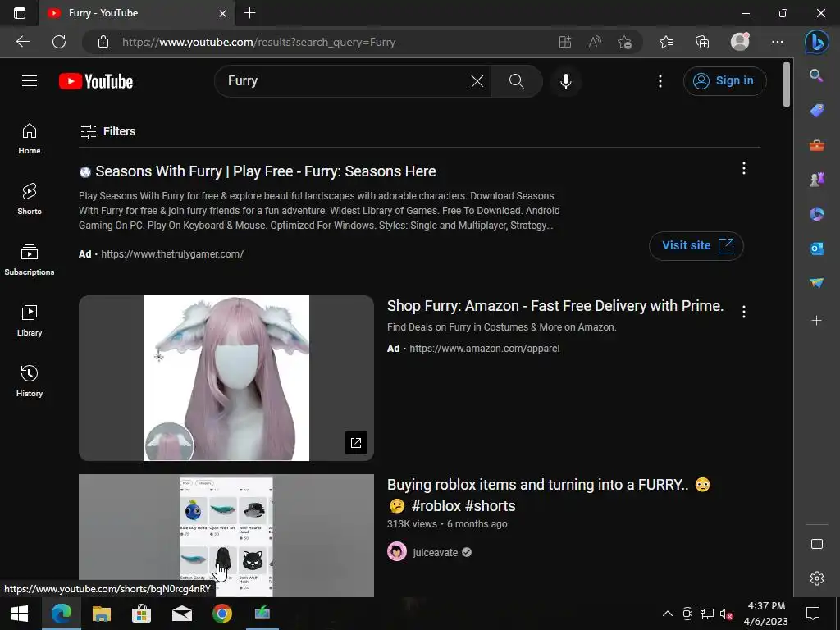This screenshot has width=840, height=630.
Task: Click the page vertical scrollbar
Action: (787, 84)
